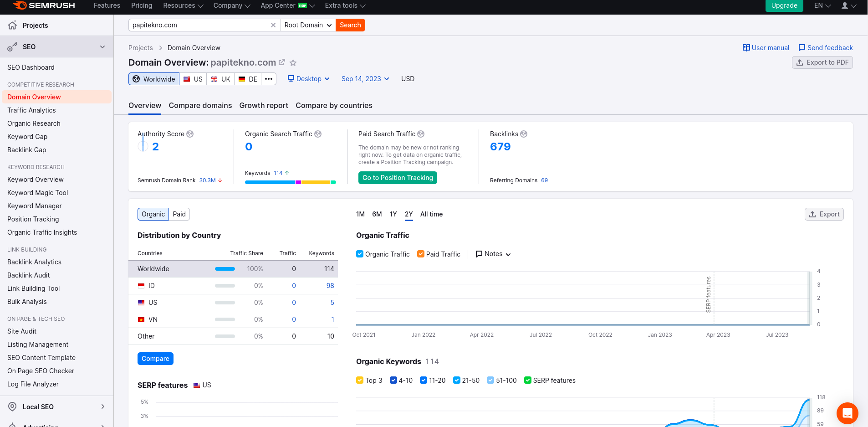Click the Authority Score info icon
The width and height of the screenshot is (868, 427).
click(x=190, y=134)
